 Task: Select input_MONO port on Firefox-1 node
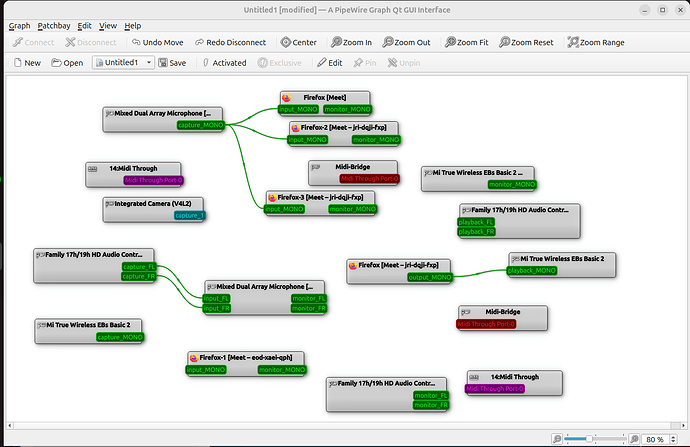(206, 370)
